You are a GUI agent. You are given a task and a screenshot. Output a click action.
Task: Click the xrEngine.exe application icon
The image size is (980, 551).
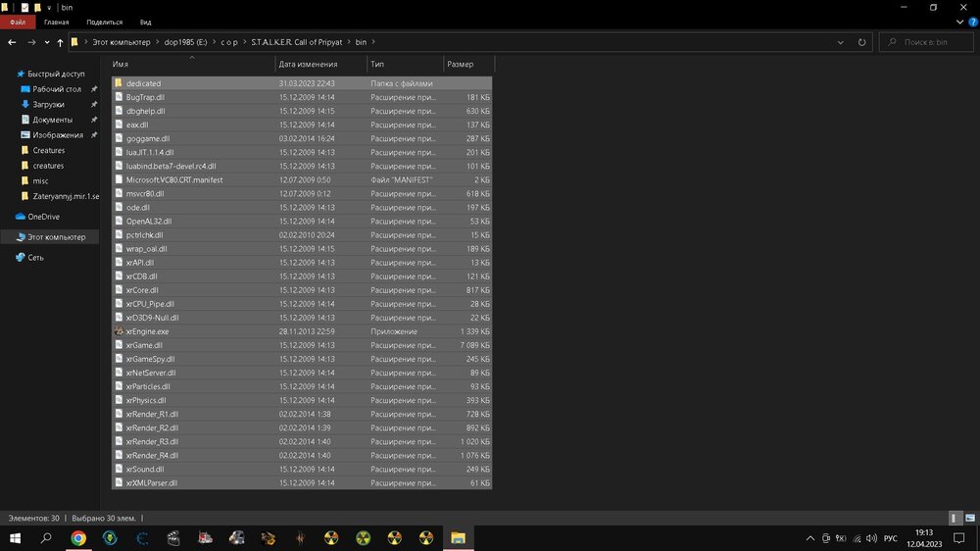tap(119, 331)
